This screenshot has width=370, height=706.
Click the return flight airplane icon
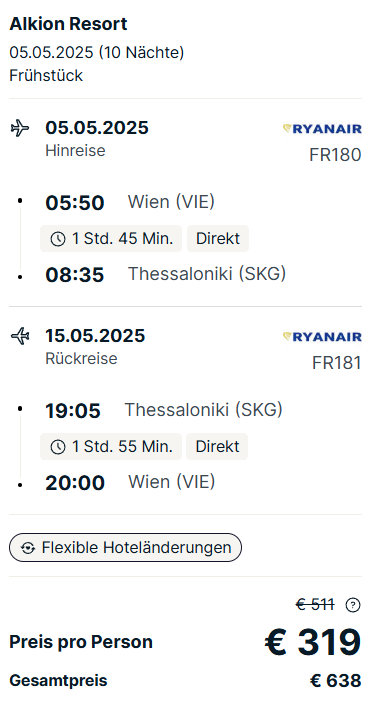20,336
